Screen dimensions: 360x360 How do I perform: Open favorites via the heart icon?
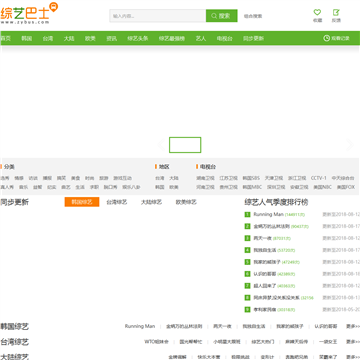tap(317, 12)
